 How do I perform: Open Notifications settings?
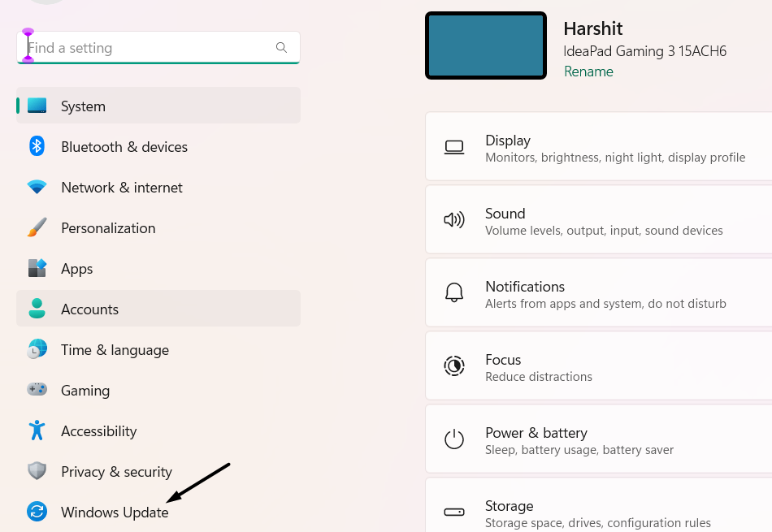point(598,293)
